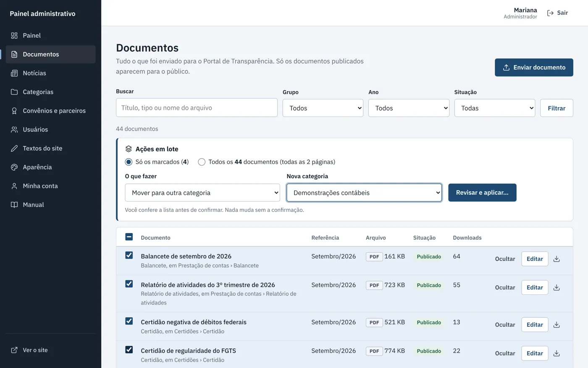
Task: Click the Convênios e parceiros ribbon icon
Action: (x=14, y=111)
